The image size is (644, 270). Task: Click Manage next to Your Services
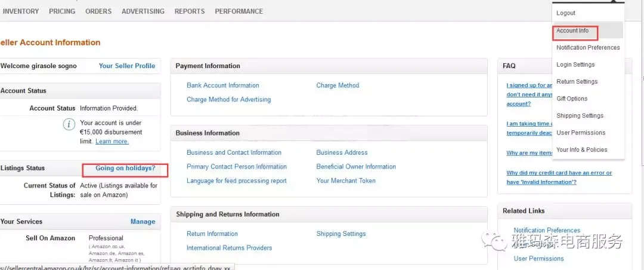[x=143, y=222]
